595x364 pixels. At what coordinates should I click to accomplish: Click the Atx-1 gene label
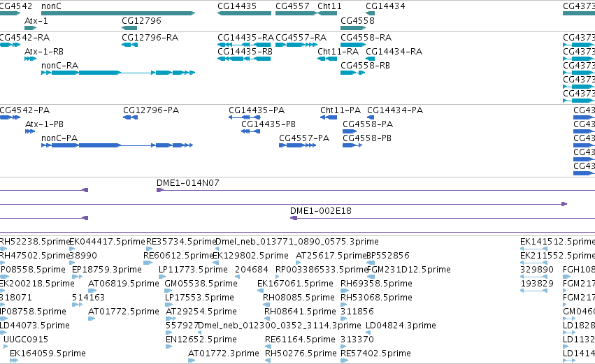36,21
